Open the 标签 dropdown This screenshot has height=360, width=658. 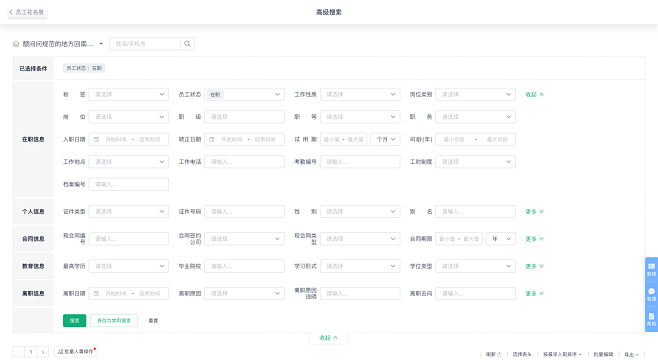(128, 94)
